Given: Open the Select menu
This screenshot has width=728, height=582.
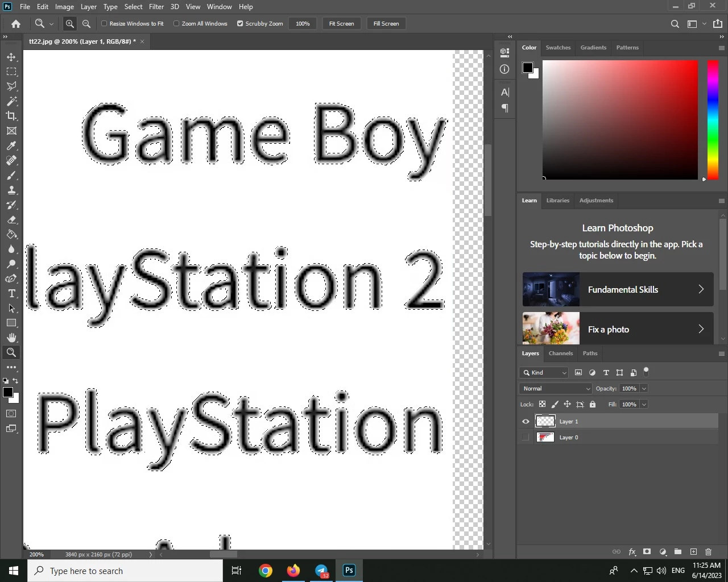Looking at the screenshot, I should click(134, 6).
